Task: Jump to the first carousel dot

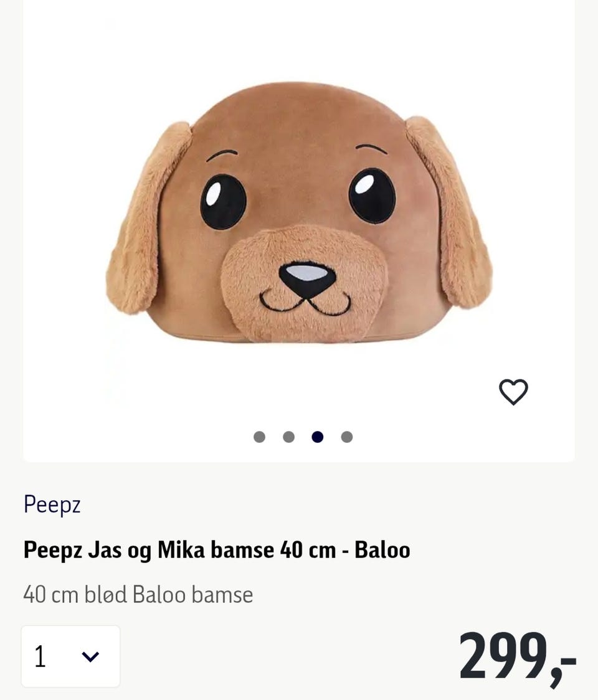Action: click(260, 437)
